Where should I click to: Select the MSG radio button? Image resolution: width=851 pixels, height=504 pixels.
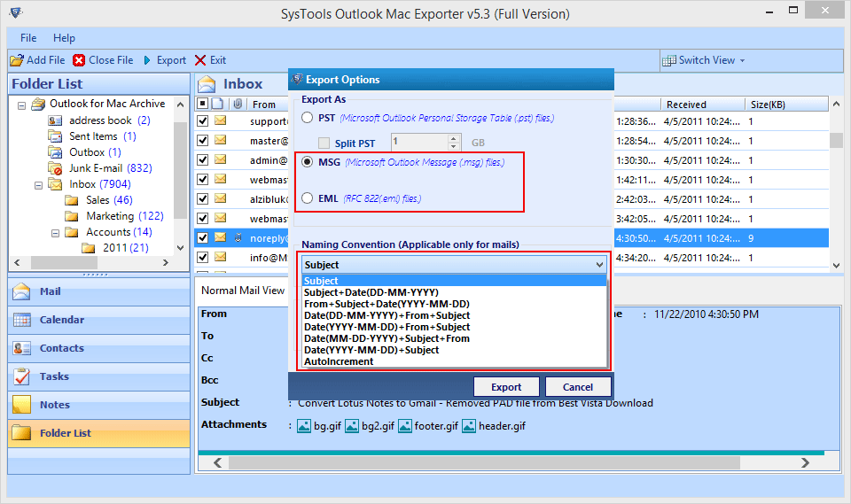point(308,162)
